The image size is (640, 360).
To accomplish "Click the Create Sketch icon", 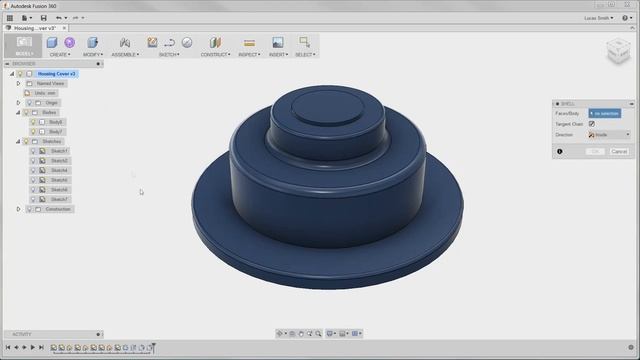I will (x=152, y=42).
